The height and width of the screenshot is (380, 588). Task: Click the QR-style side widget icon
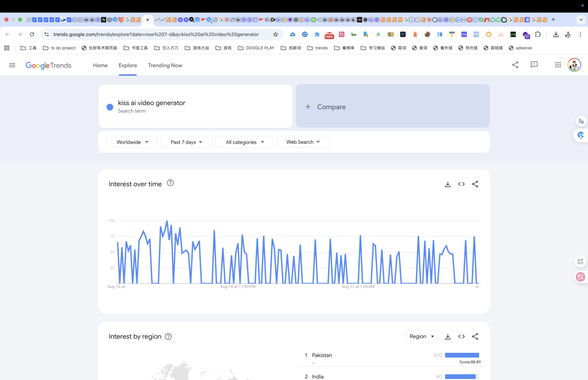pos(580,261)
